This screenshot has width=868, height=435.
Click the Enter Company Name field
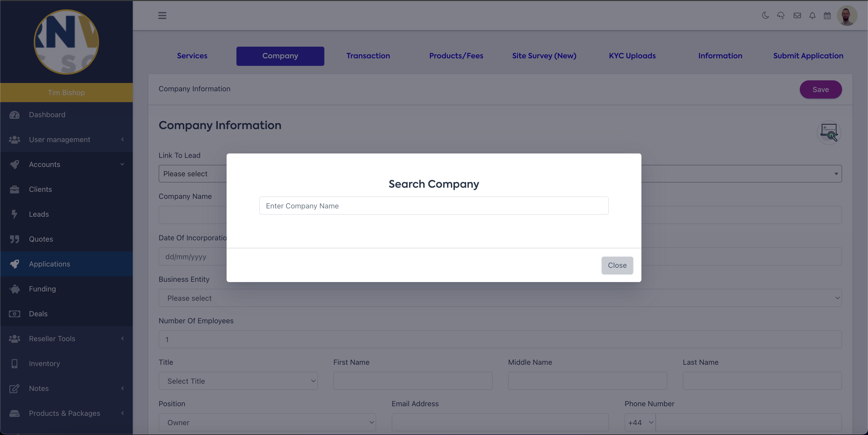point(434,206)
